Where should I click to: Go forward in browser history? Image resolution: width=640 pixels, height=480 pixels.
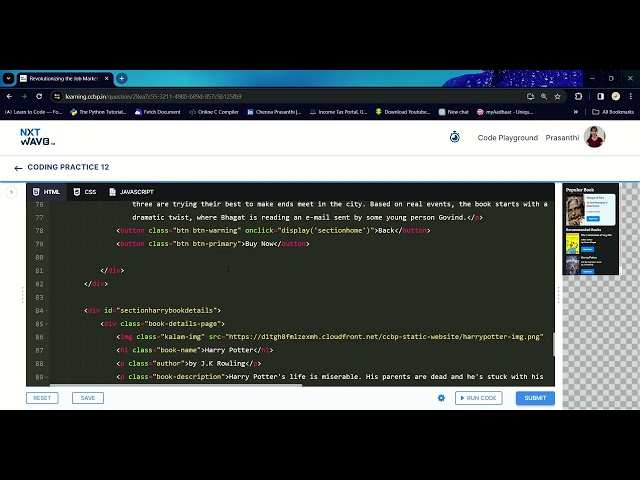point(24,96)
